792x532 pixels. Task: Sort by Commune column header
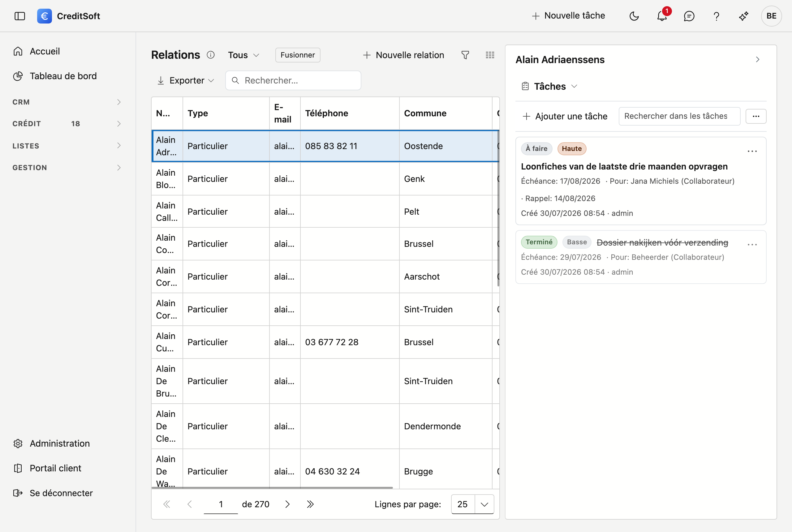445,113
